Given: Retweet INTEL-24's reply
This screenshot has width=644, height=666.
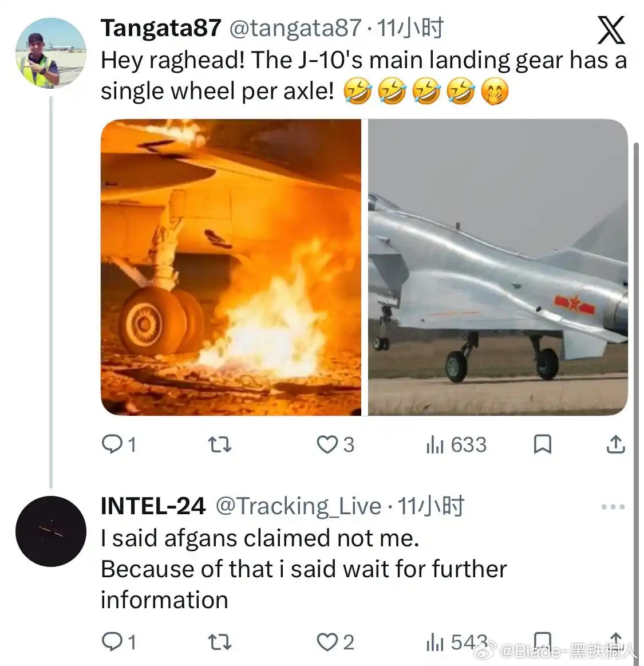Looking at the screenshot, I should click(x=219, y=642).
